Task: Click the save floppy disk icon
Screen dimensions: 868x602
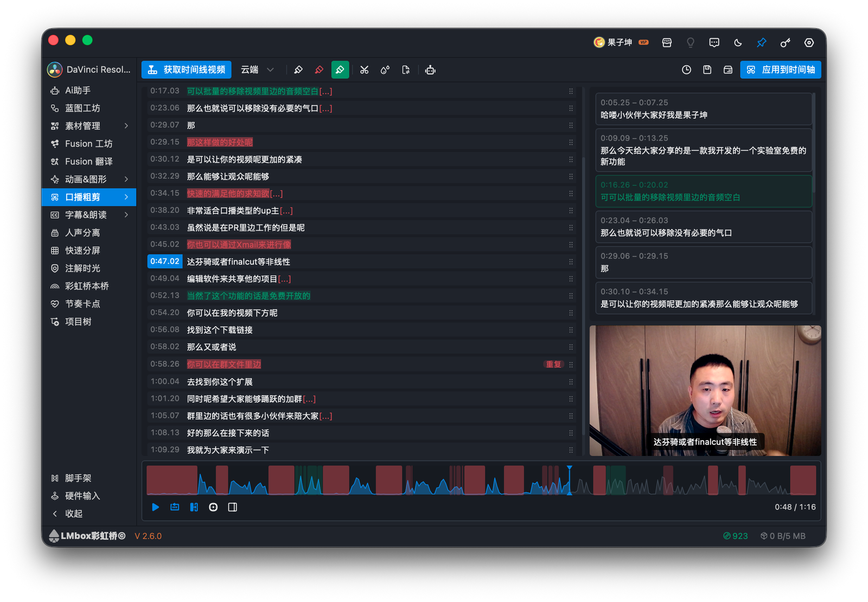Action: click(x=707, y=70)
